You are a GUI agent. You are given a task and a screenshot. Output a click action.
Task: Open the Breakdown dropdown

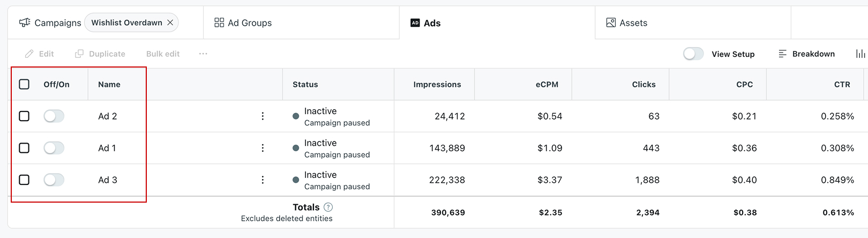[x=806, y=54]
